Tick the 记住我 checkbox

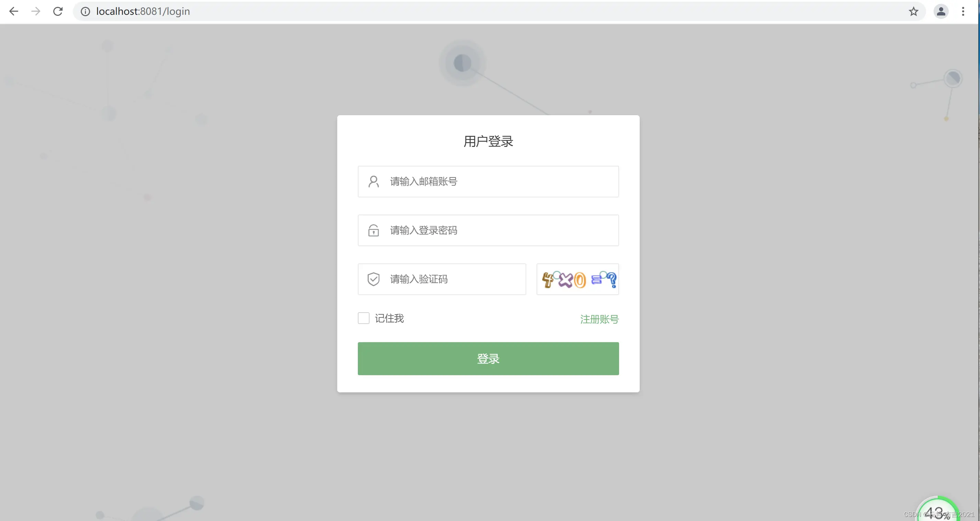click(364, 318)
